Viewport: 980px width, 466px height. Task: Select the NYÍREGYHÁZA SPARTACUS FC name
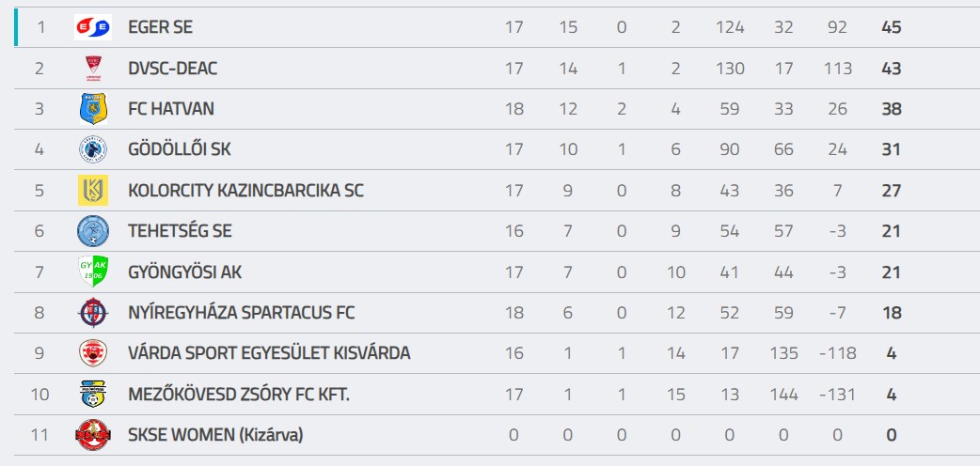[x=242, y=312]
